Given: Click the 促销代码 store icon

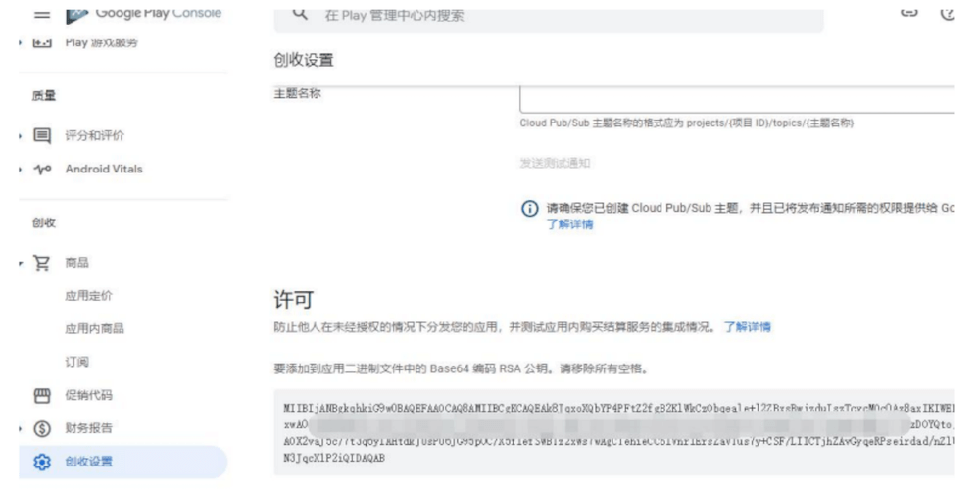Looking at the screenshot, I should click(x=42, y=395).
